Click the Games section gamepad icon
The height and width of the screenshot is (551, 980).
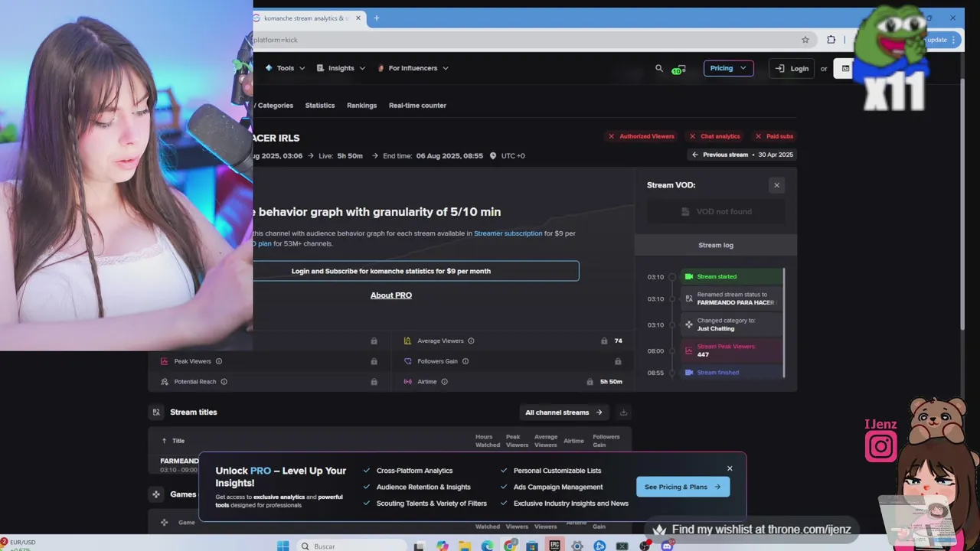point(156,494)
